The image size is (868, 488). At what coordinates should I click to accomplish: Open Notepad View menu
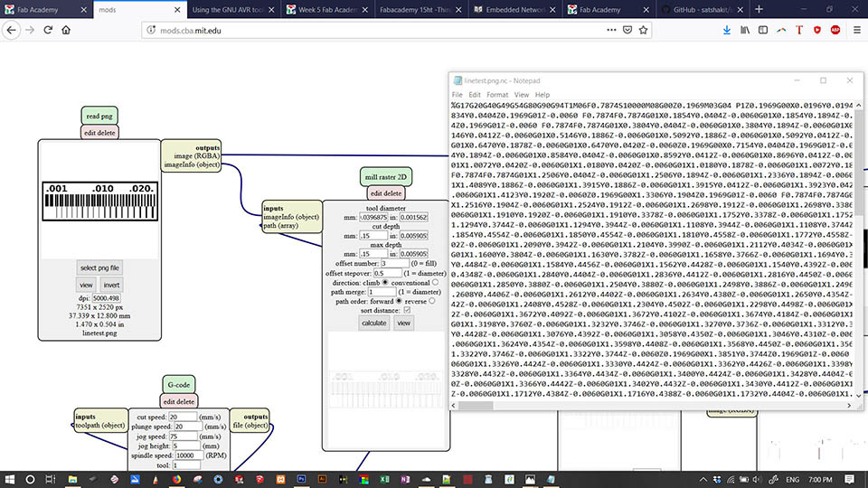point(521,95)
